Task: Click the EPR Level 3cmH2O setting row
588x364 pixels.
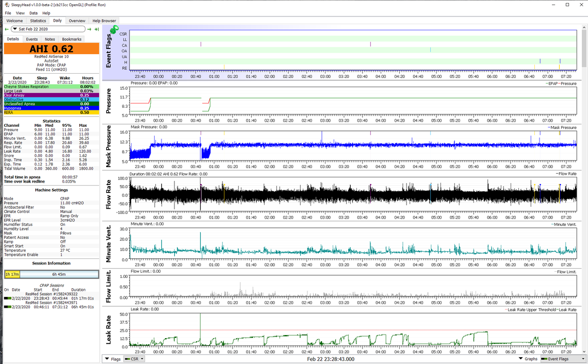Action: click(x=52, y=221)
